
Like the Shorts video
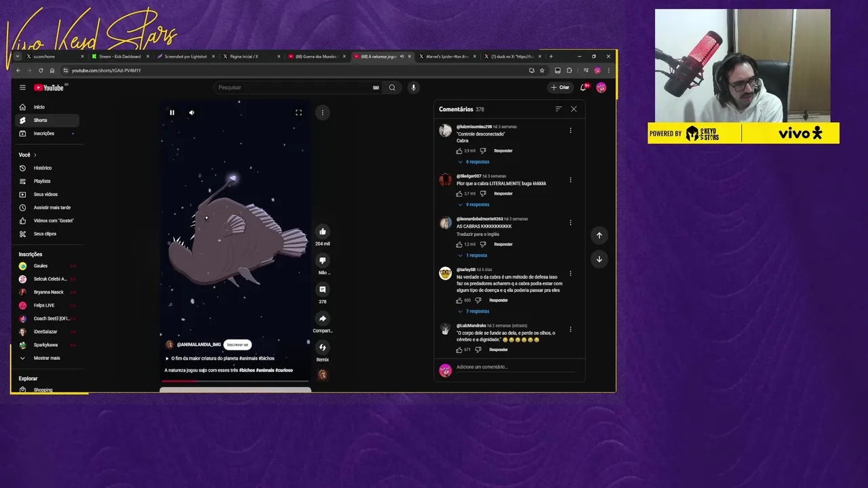(323, 231)
